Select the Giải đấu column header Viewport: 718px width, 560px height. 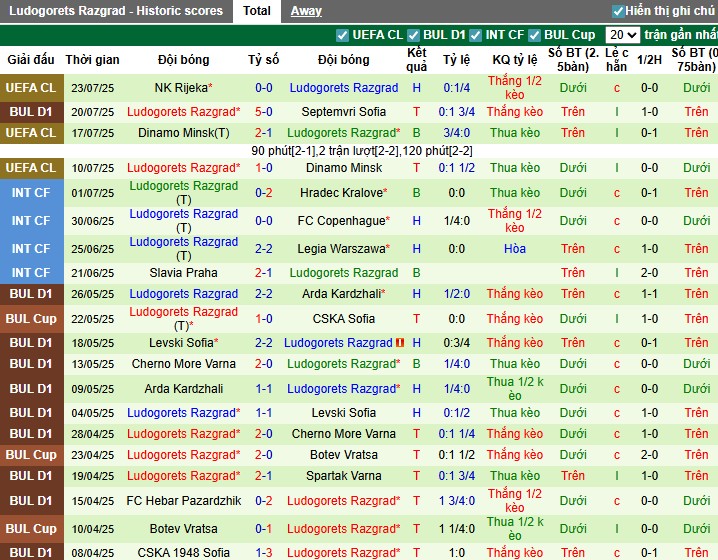[31, 60]
